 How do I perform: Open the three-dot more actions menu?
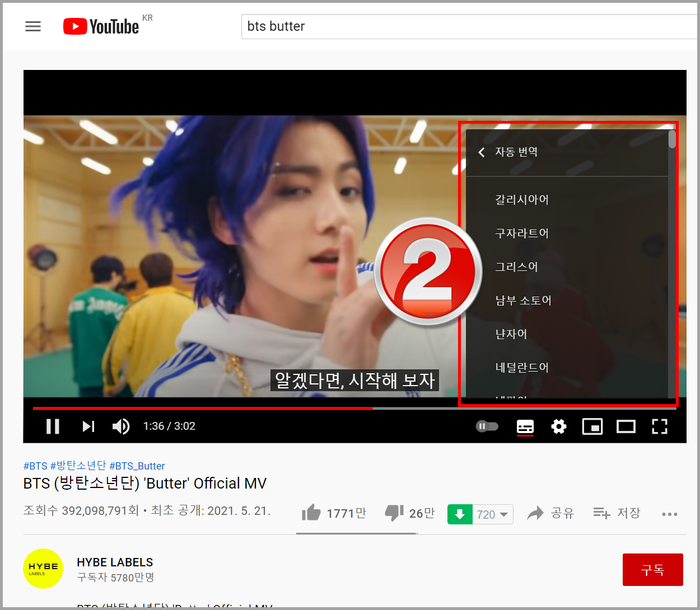point(670,514)
